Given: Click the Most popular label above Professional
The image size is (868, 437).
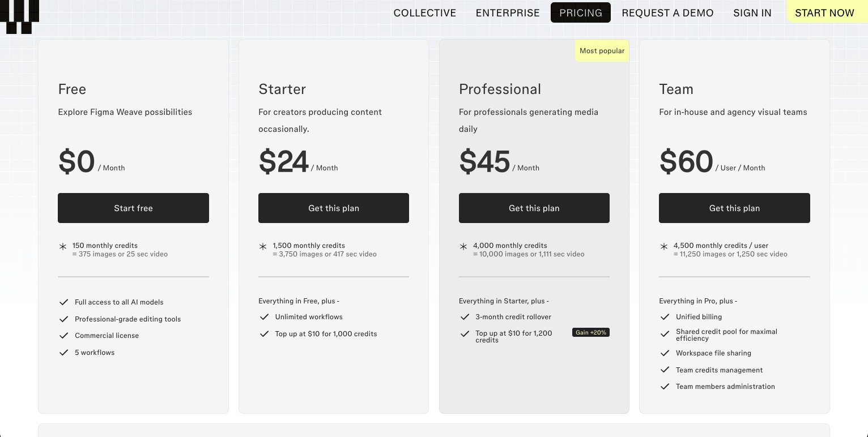Looking at the screenshot, I should click(x=602, y=50).
